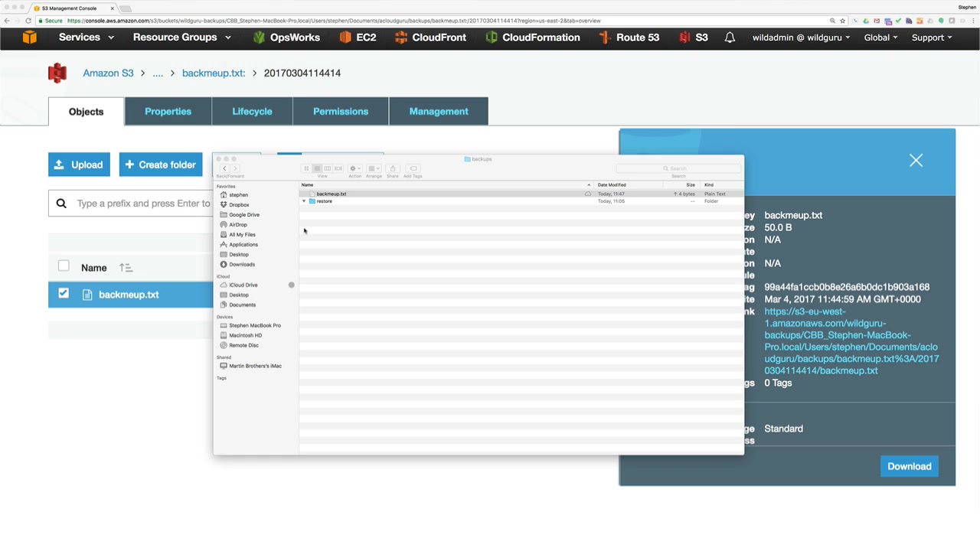Select backmeup.txt in Finder file list
980x551 pixels.
(x=521, y=194)
